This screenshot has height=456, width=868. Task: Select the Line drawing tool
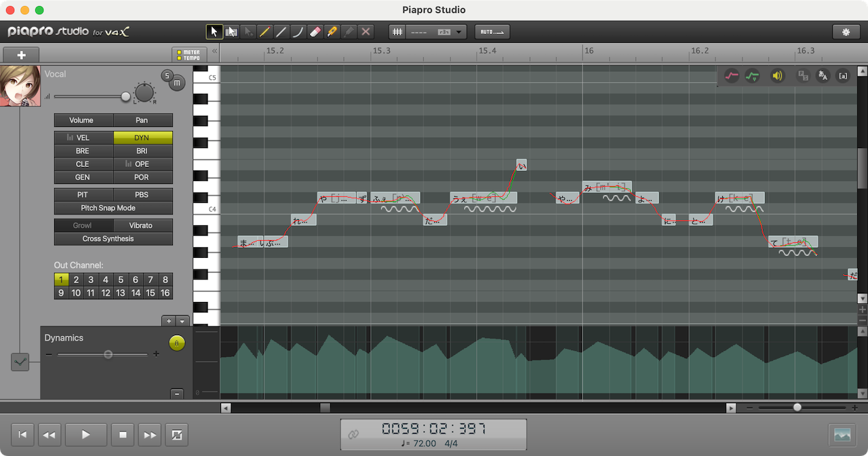pos(281,31)
